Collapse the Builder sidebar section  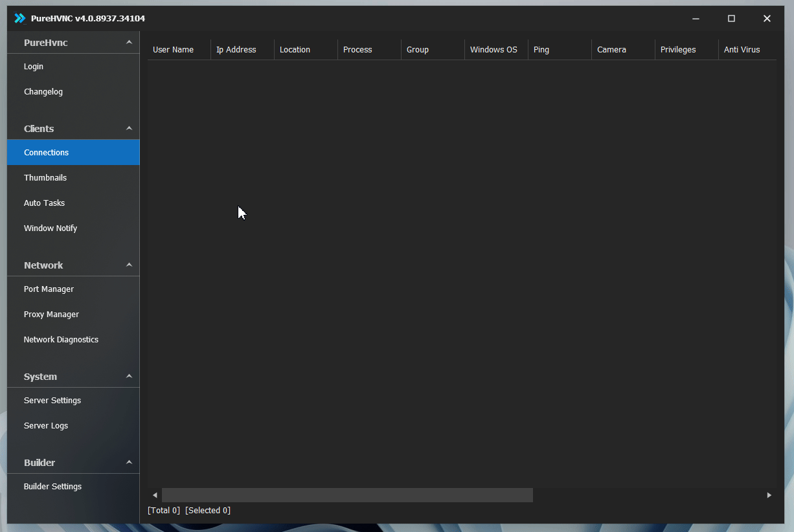[x=129, y=462]
